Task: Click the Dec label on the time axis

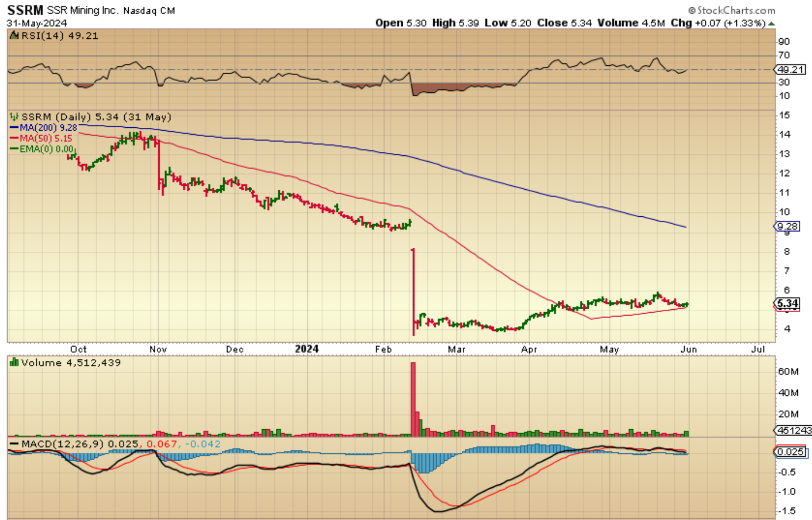Action: [235, 349]
